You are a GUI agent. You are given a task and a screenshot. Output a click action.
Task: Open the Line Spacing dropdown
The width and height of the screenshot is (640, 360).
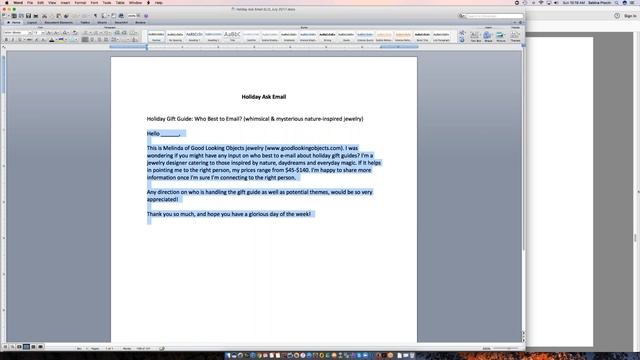[115, 40]
